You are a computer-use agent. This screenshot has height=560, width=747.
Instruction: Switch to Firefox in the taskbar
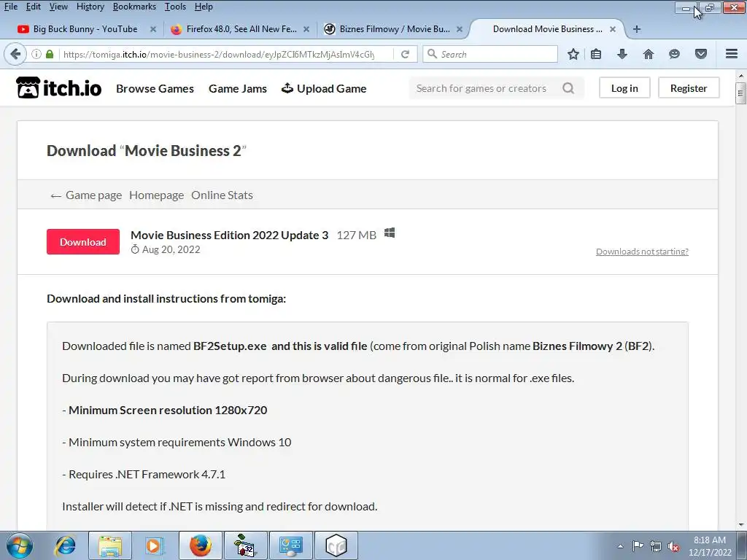click(201, 545)
